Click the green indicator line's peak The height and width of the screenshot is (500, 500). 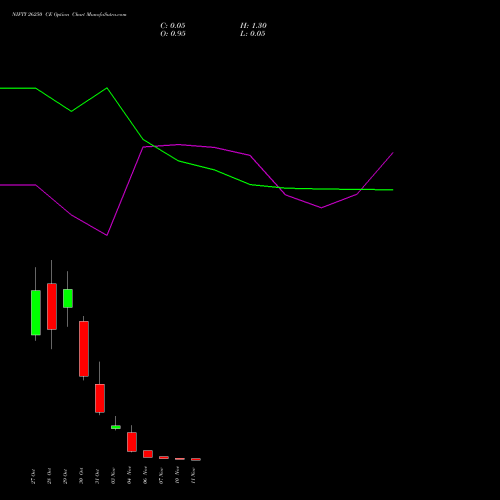107,88
